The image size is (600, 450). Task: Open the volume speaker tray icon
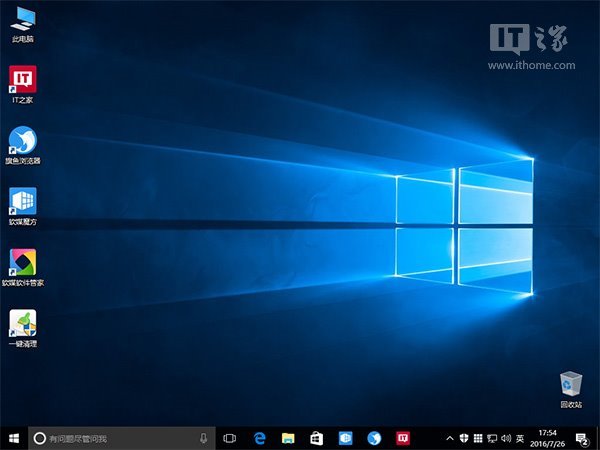506,438
